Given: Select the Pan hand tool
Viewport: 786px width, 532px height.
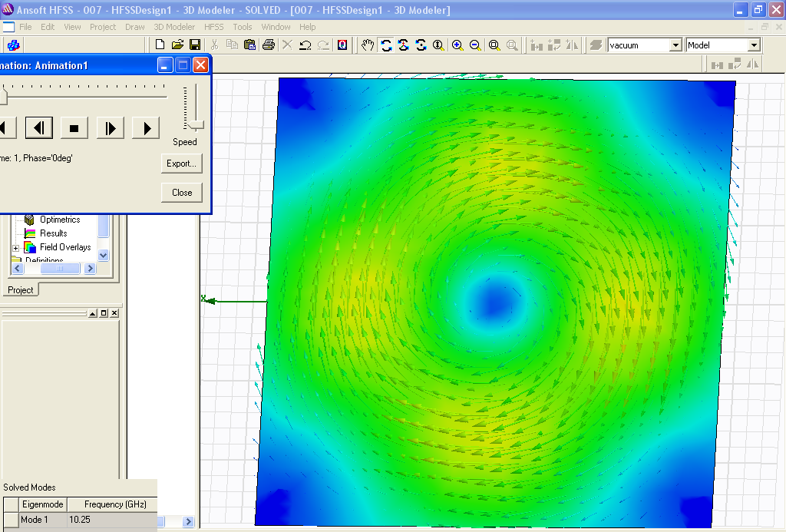Looking at the screenshot, I should point(368,45).
